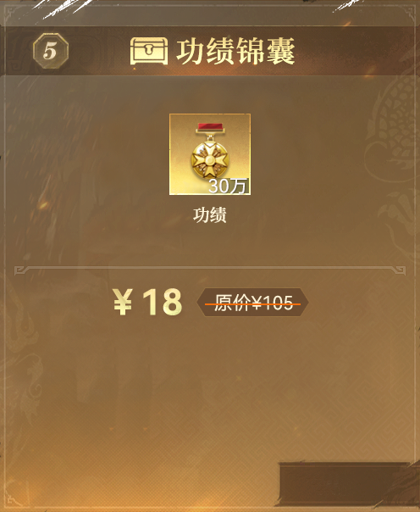
Task: Open the 功绩锦囊 pack title
Action: click(x=235, y=51)
